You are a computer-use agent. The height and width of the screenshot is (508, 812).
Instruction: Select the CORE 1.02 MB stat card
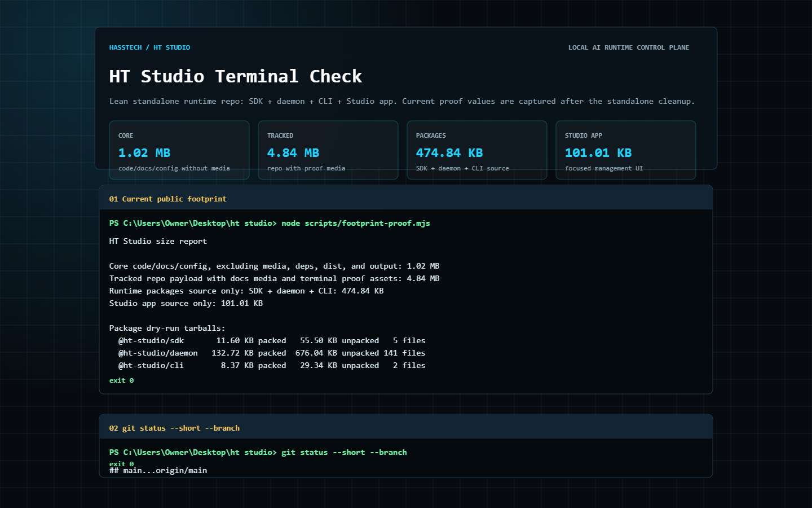click(x=179, y=150)
